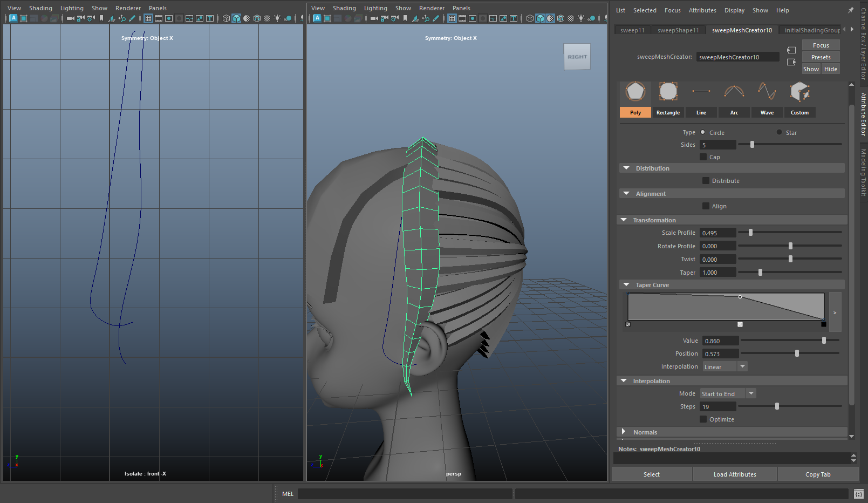Click the Copy Tab button
Screen dimensions: 868x503
tap(818, 474)
